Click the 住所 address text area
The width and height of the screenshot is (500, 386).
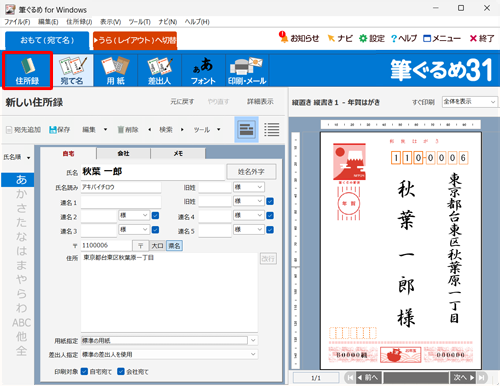point(169,292)
